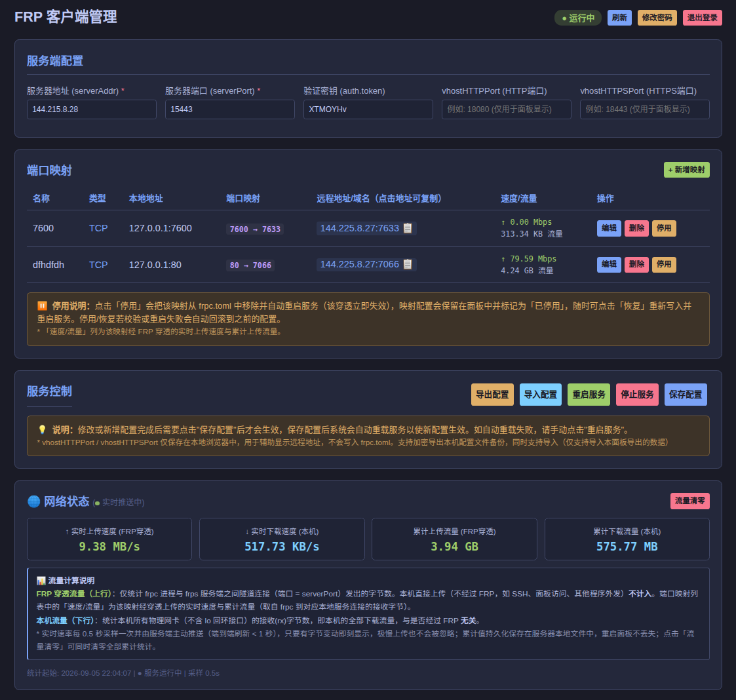Image resolution: width=736 pixels, height=700 pixels.
Task: Focus the 服务器地址 serverAddr field
Action: point(92,109)
